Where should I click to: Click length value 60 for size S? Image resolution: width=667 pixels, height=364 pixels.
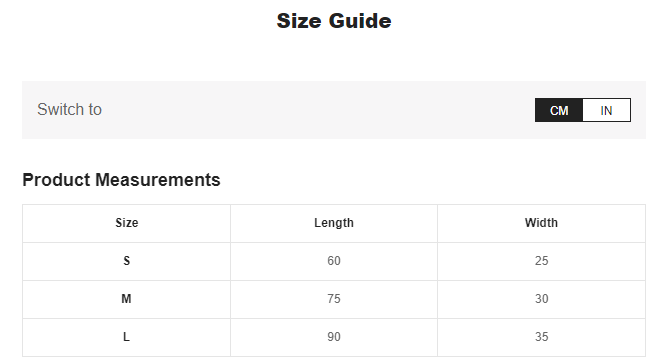tap(334, 261)
